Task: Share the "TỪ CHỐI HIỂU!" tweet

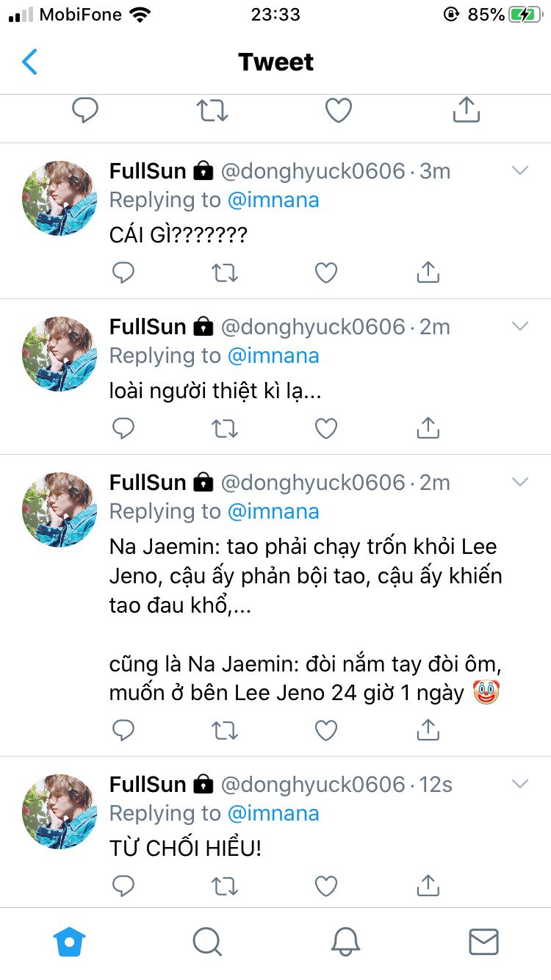Action: pyautogui.click(x=428, y=886)
